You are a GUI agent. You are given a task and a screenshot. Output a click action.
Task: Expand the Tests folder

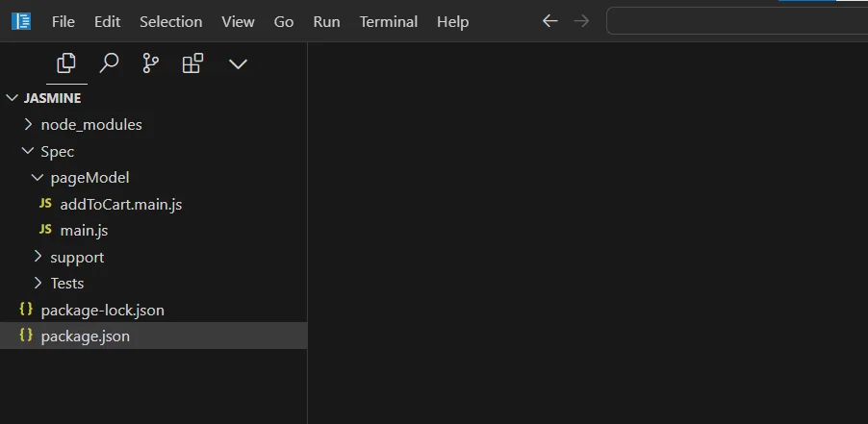(x=66, y=284)
